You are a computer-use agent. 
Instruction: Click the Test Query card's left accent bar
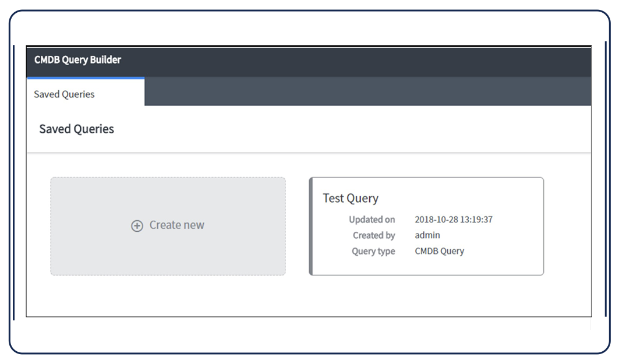coord(311,226)
